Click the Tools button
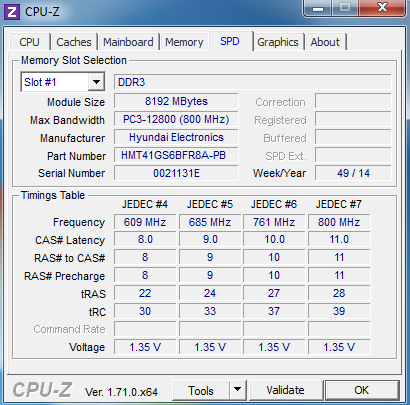The width and height of the screenshot is (410, 405). tap(201, 390)
